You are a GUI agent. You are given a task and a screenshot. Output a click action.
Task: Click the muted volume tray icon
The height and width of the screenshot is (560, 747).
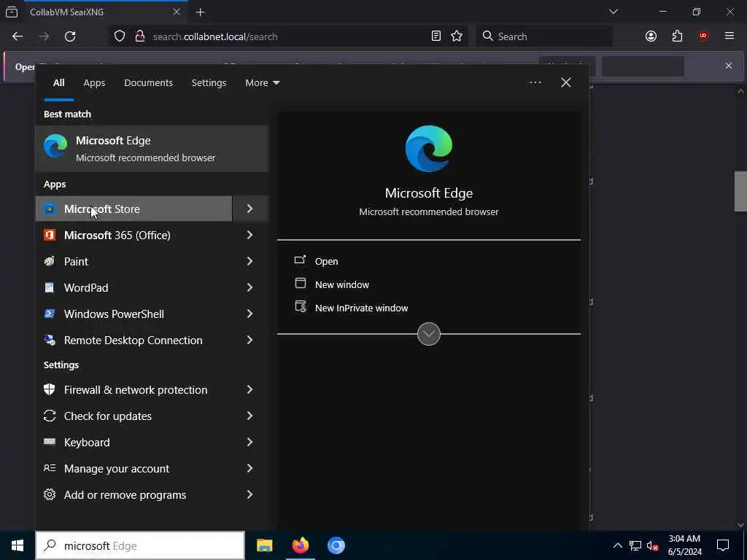tap(652, 545)
